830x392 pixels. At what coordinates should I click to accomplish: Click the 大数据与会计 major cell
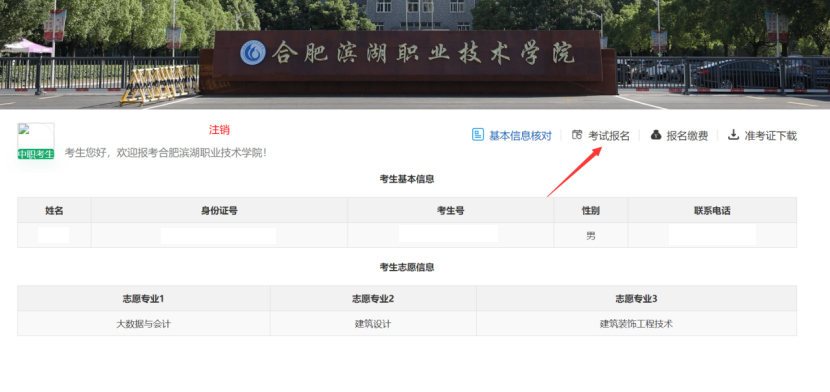[x=143, y=324]
